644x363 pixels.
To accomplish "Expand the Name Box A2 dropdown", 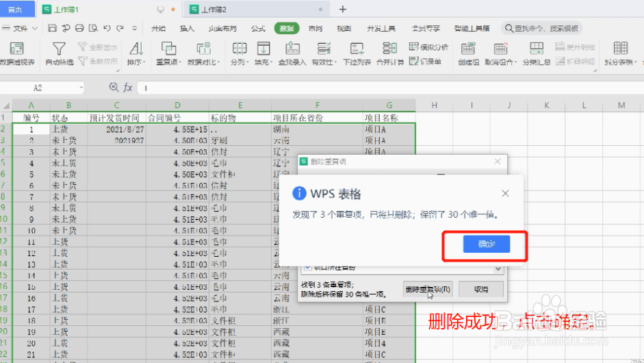I will 81,88.
